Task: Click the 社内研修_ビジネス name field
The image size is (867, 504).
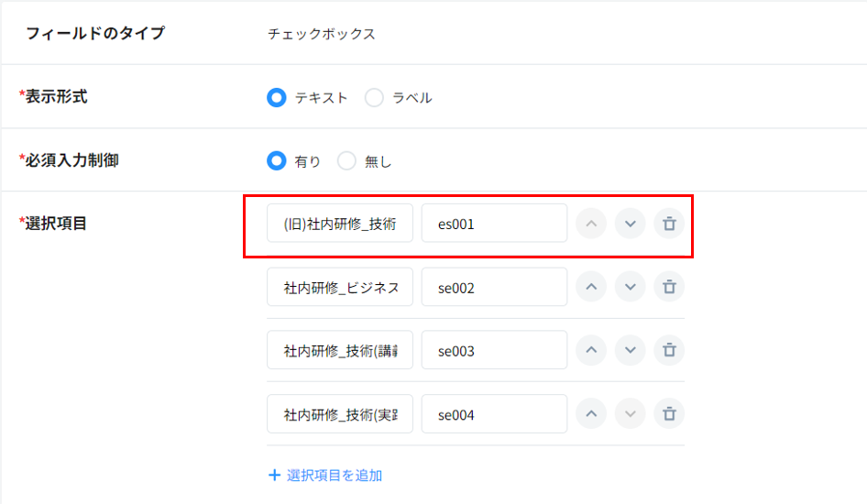Action: pyautogui.click(x=340, y=287)
